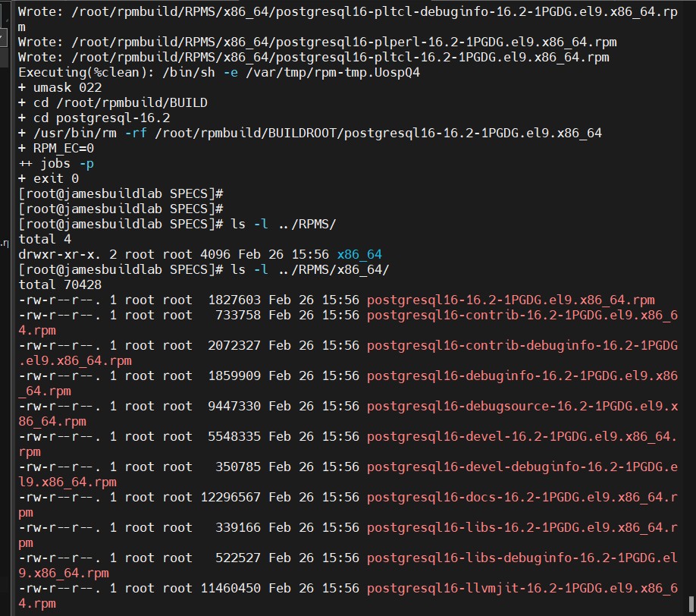Select the postgresql16-llvmjit rpm filename

click(x=522, y=588)
